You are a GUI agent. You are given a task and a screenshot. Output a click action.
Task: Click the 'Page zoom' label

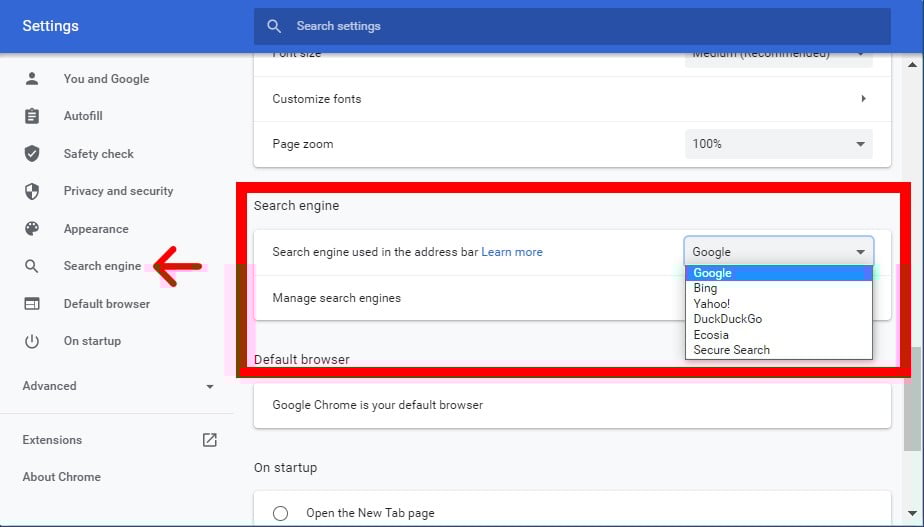pos(302,144)
